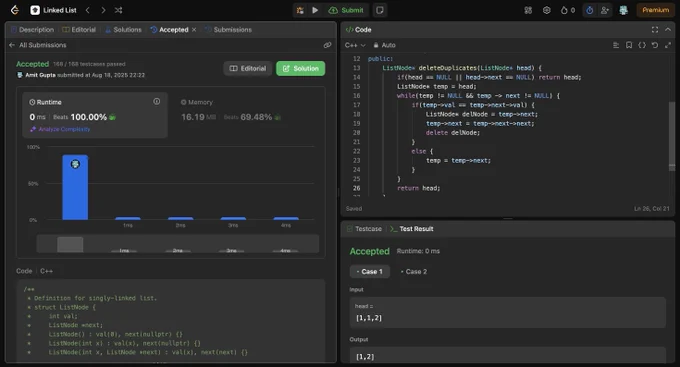
Task: Select the Accepted tab
Action: [x=170, y=29]
